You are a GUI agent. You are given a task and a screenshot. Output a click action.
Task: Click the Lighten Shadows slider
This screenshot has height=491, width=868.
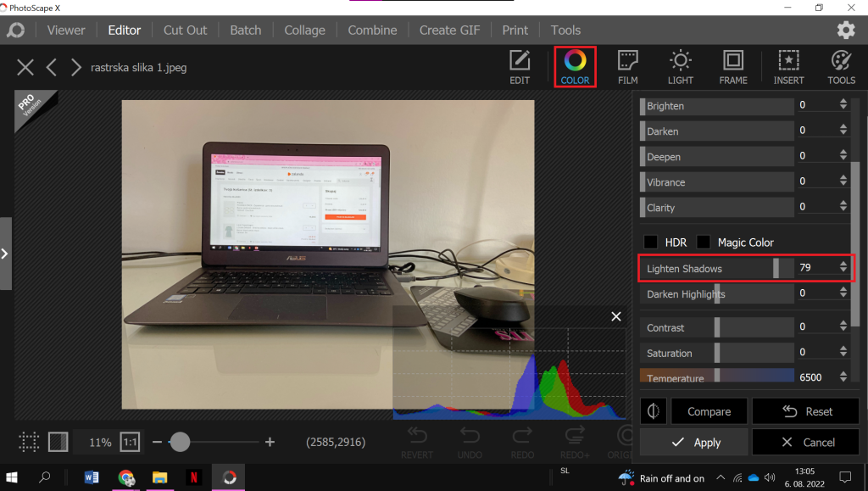click(717, 269)
